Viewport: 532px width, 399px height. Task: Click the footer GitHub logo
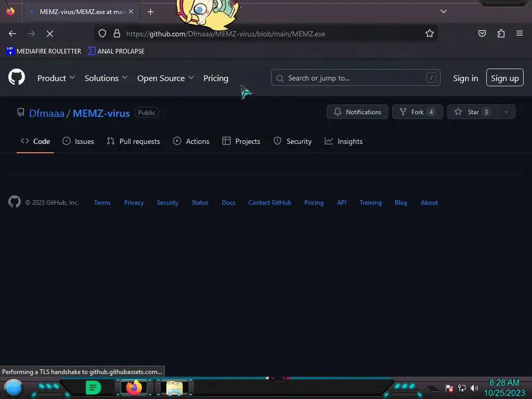(15, 202)
